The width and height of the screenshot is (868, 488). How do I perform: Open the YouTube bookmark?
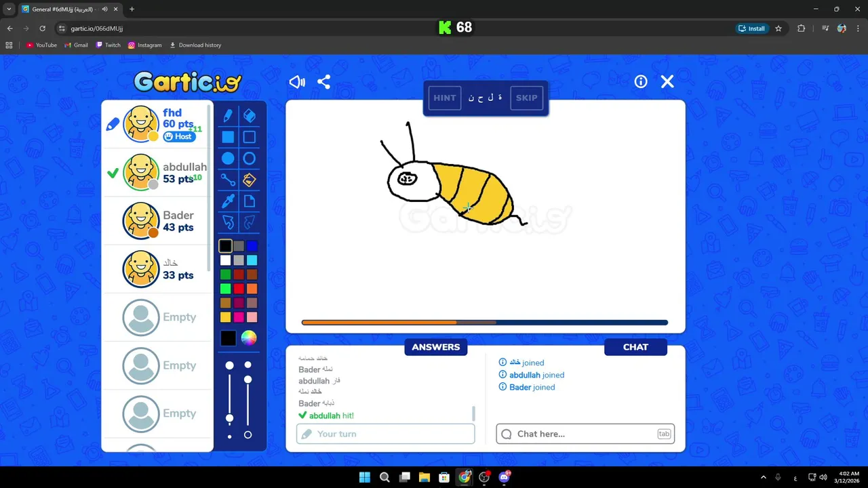pyautogui.click(x=41, y=45)
